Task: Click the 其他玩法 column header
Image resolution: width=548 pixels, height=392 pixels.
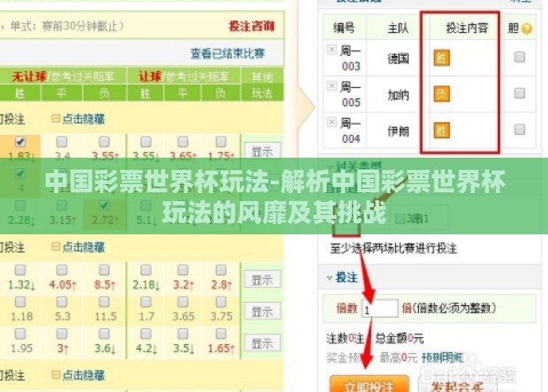Action: [263, 85]
